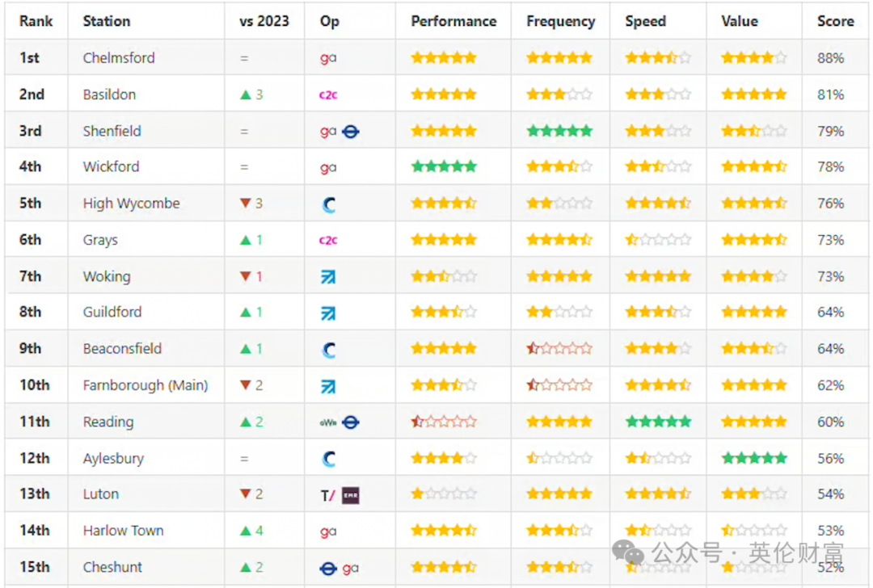Click the Frequency column header

point(561,21)
